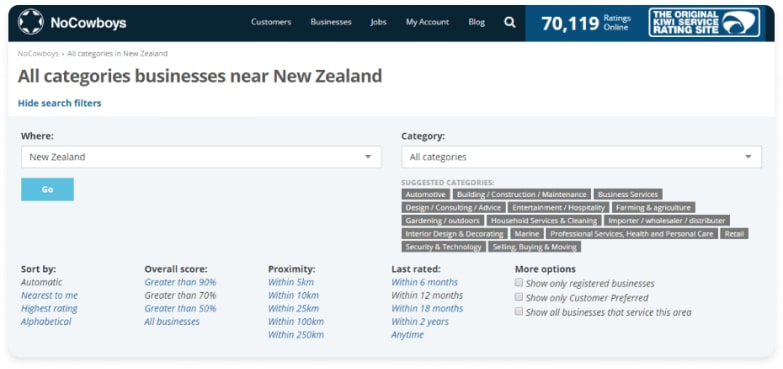Expand the Category dropdown

582,157
